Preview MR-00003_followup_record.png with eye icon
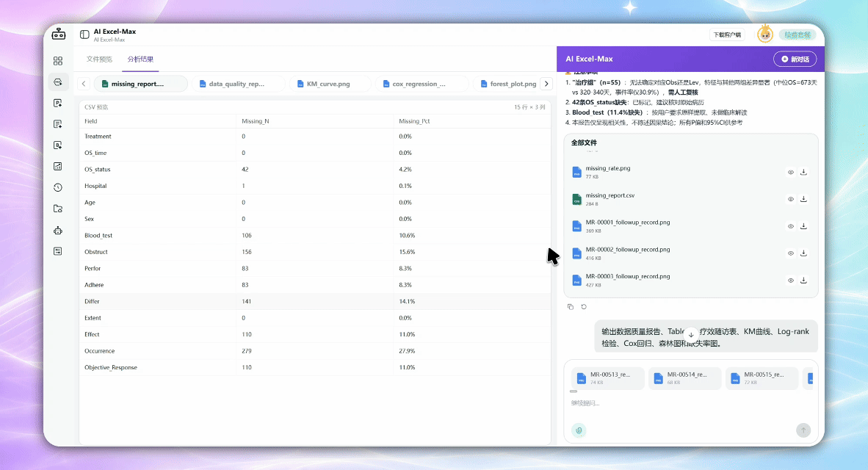This screenshot has width=868, height=470. pos(790,280)
